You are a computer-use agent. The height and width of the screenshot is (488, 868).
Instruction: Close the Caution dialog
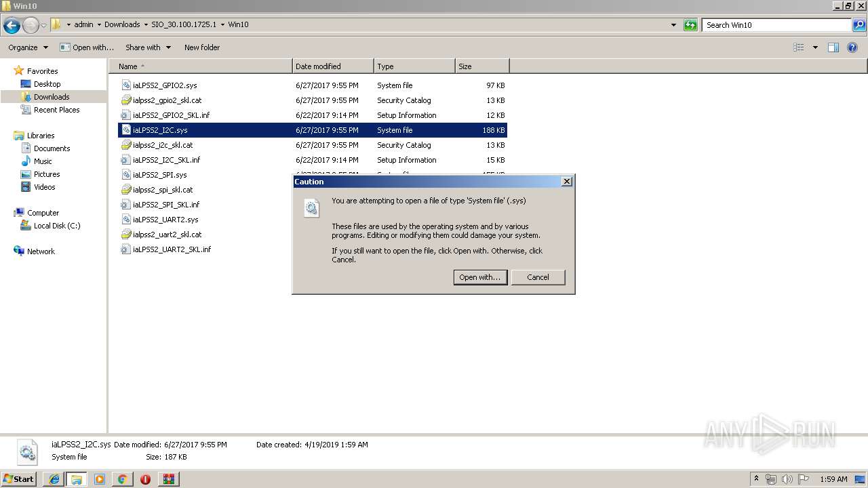click(x=567, y=182)
